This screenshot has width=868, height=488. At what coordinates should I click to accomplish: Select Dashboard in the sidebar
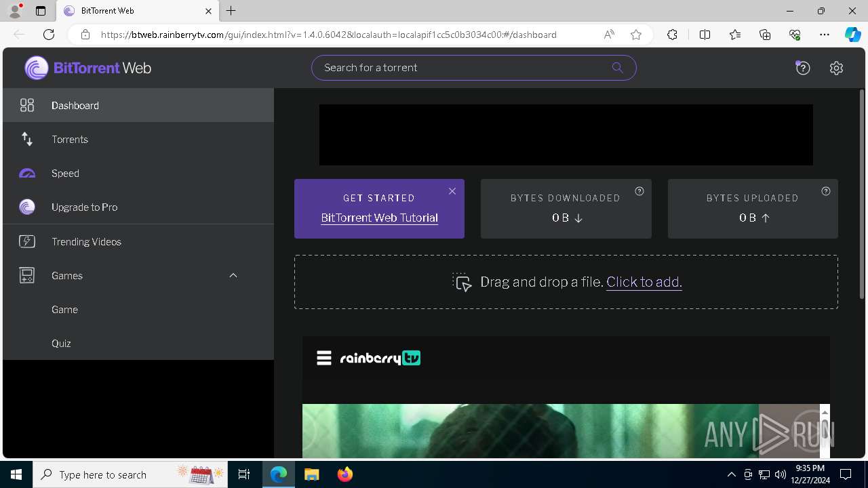138,105
